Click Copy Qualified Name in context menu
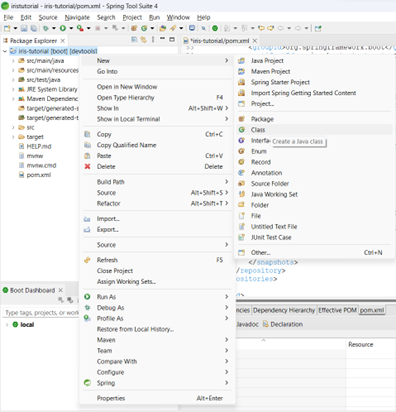 (157, 145)
